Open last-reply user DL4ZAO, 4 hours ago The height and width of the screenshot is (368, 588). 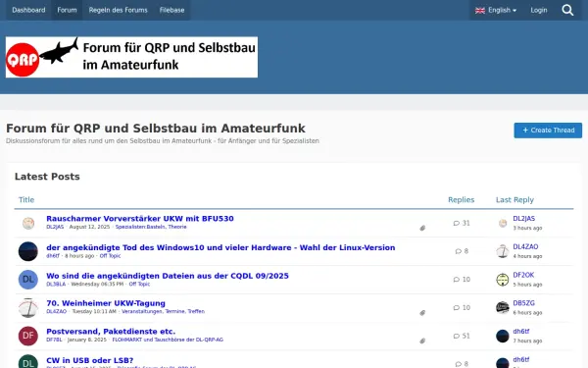click(x=525, y=246)
